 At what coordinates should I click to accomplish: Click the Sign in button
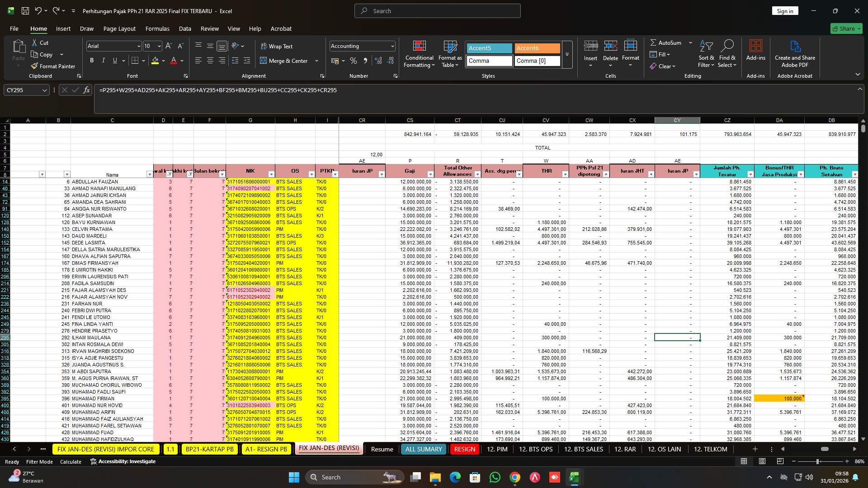point(785,10)
